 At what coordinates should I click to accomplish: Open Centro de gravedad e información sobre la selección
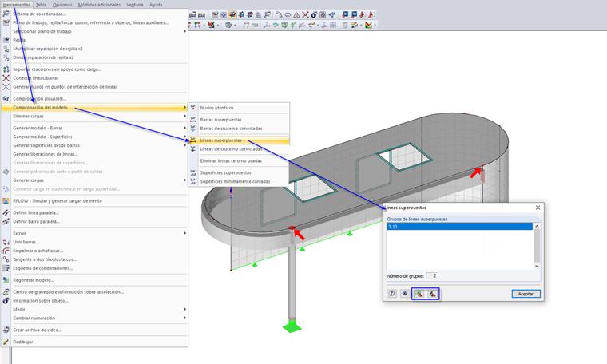click(94, 292)
